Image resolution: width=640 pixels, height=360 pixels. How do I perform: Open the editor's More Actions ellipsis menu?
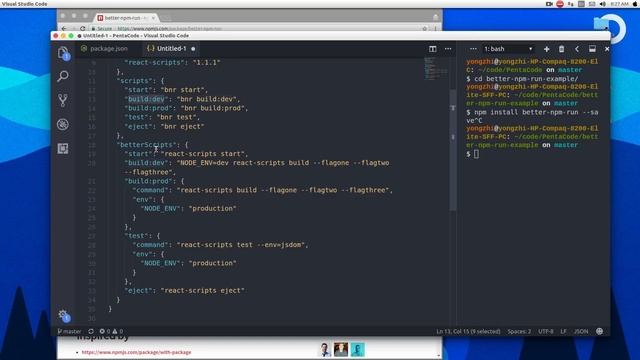coord(448,49)
